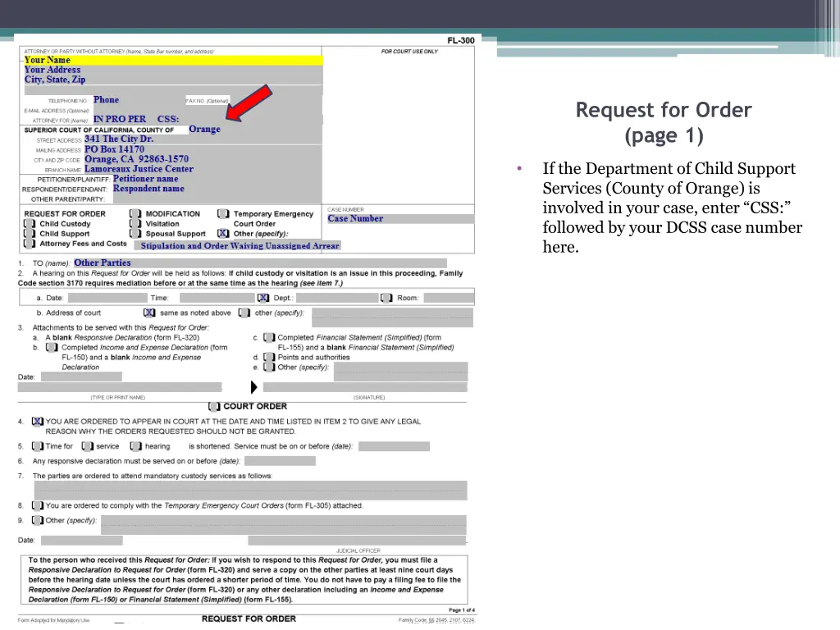
Task: Click the FAX NO. (Optional) field
Action: [276, 100]
